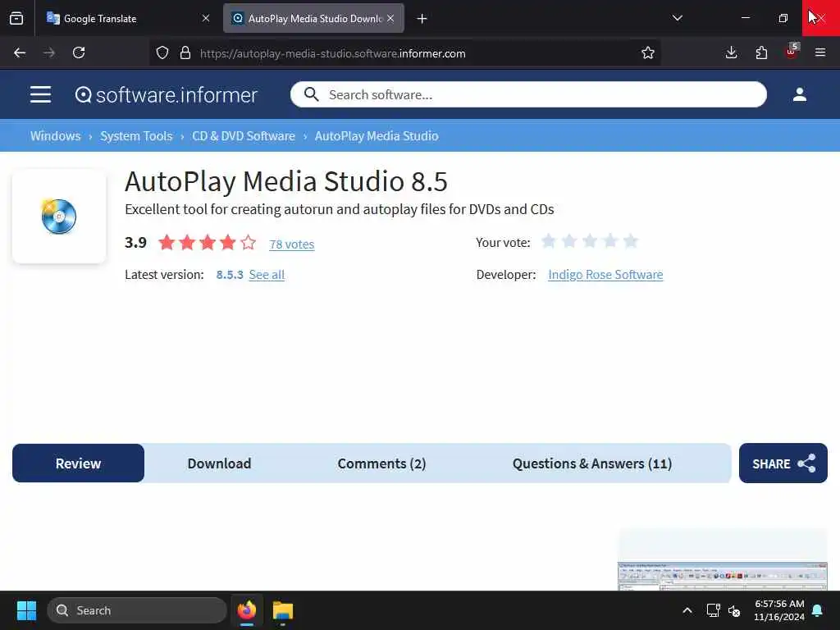840x630 pixels.
Task: Rate one star under Your vote
Action: click(x=549, y=241)
